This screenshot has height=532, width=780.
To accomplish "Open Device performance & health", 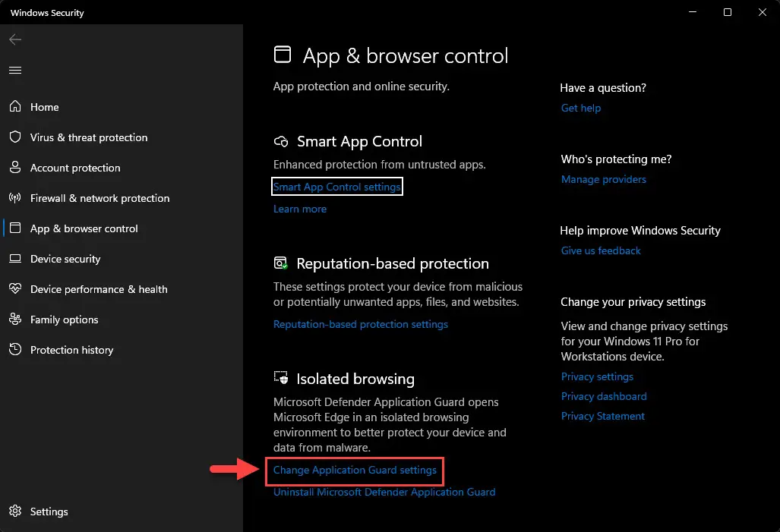I will [99, 289].
